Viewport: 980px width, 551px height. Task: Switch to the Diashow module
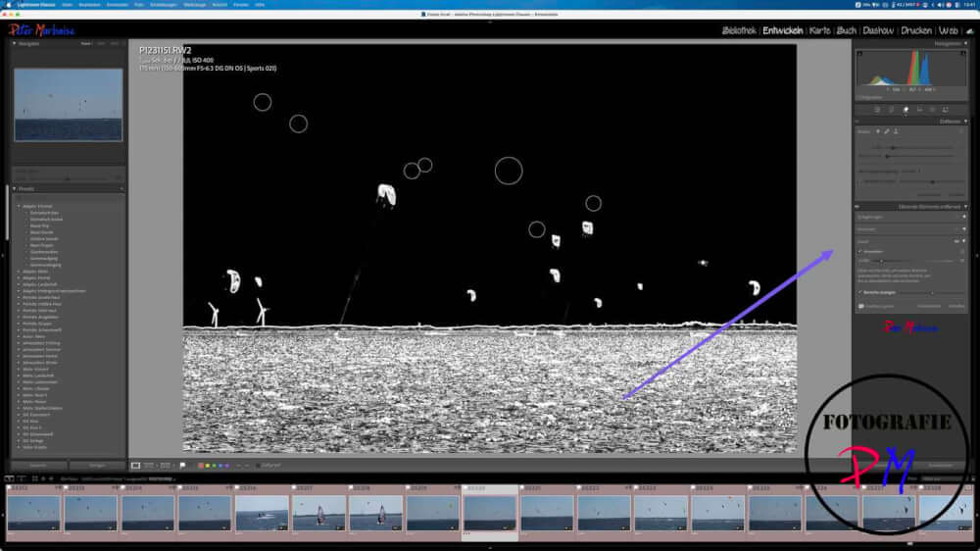pos(878,30)
